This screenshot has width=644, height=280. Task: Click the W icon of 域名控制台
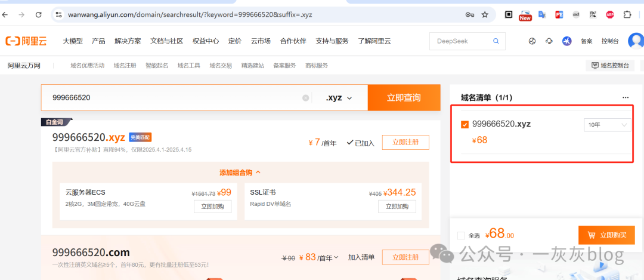tap(595, 66)
